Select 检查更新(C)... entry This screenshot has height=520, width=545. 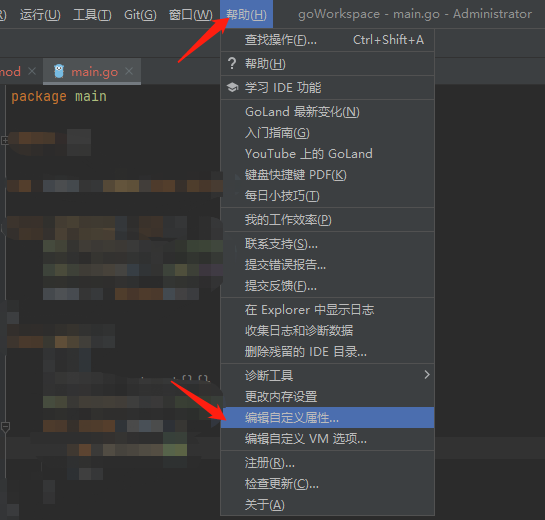pyautogui.click(x=327, y=484)
